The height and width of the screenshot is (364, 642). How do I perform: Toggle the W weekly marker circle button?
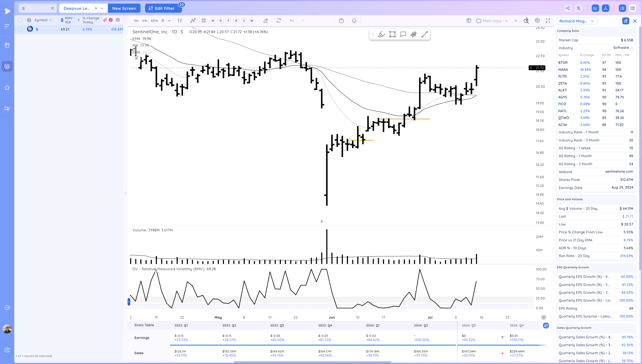click(213, 21)
